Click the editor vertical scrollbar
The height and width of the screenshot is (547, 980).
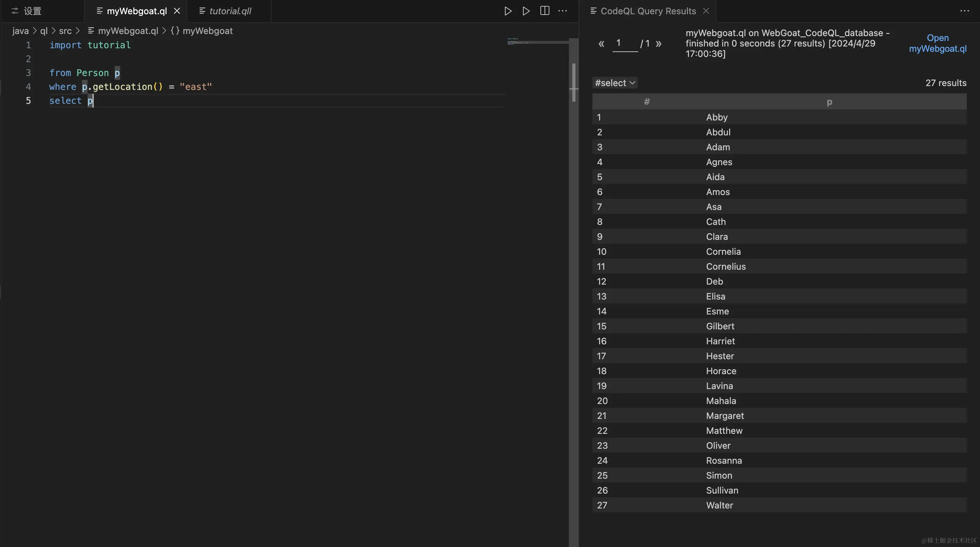tap(574, 83)
